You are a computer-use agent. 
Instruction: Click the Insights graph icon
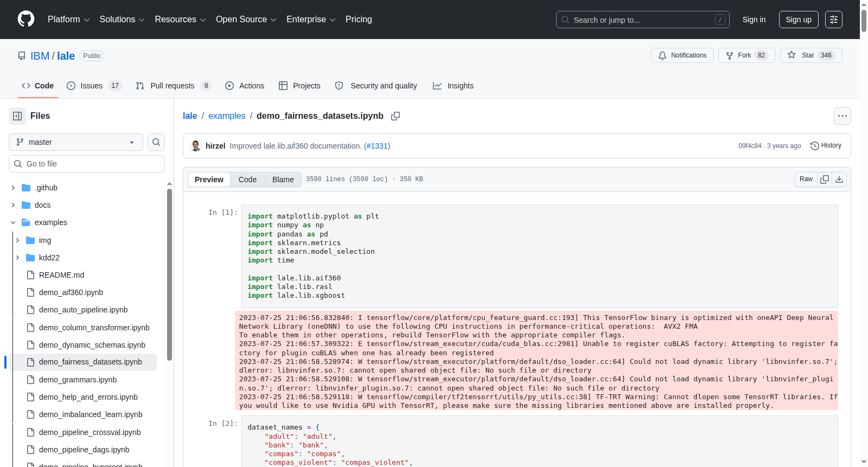[437, 86]
